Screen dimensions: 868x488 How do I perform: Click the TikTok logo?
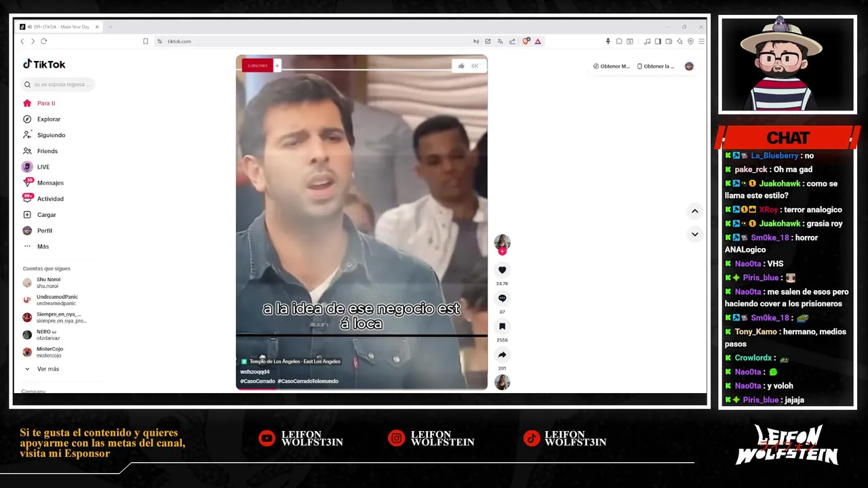tap(44, 64)
